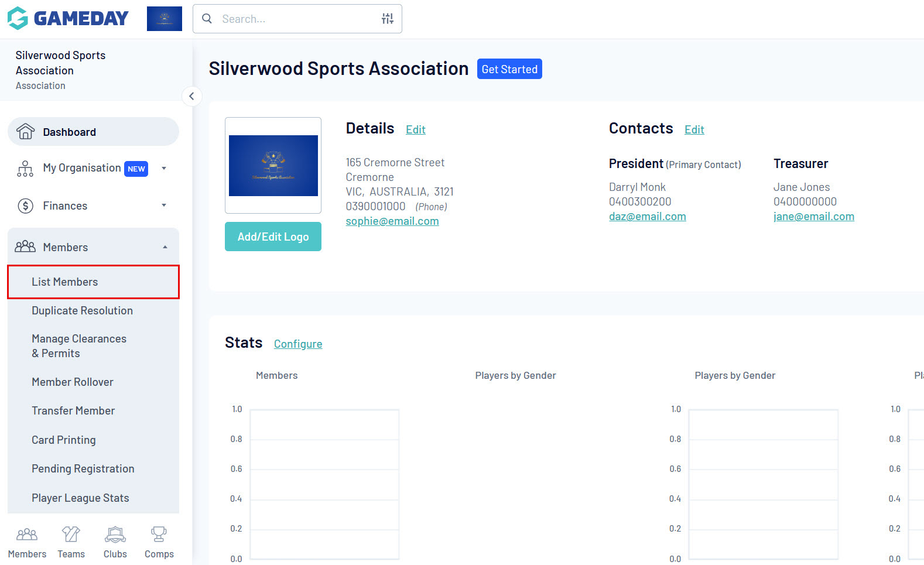
Task: Click the President phone 0400300200
Action: [640, 201]
